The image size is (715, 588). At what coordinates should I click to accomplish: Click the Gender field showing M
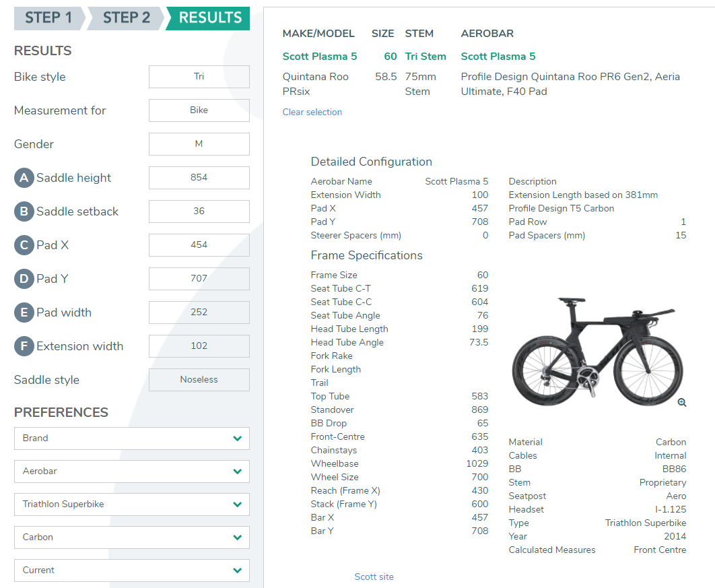199,144
